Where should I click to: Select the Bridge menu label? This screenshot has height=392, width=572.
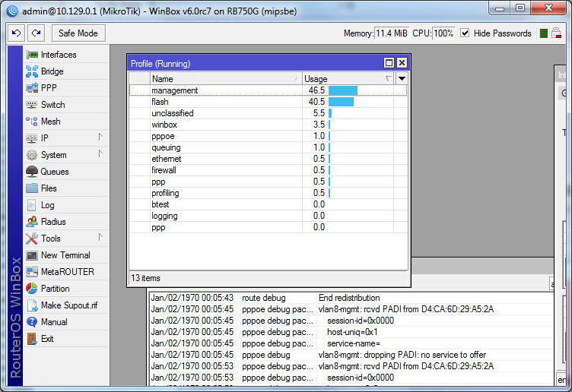(52, 71)
